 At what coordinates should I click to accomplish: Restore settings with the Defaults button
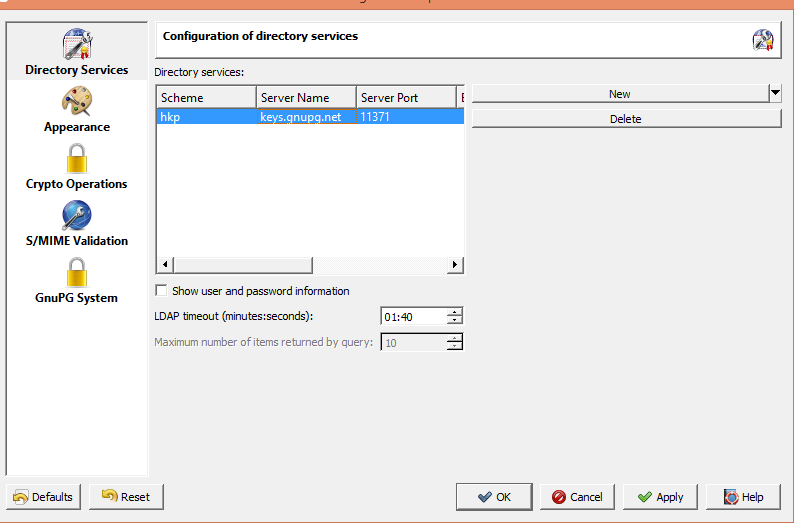click(44, 497)
